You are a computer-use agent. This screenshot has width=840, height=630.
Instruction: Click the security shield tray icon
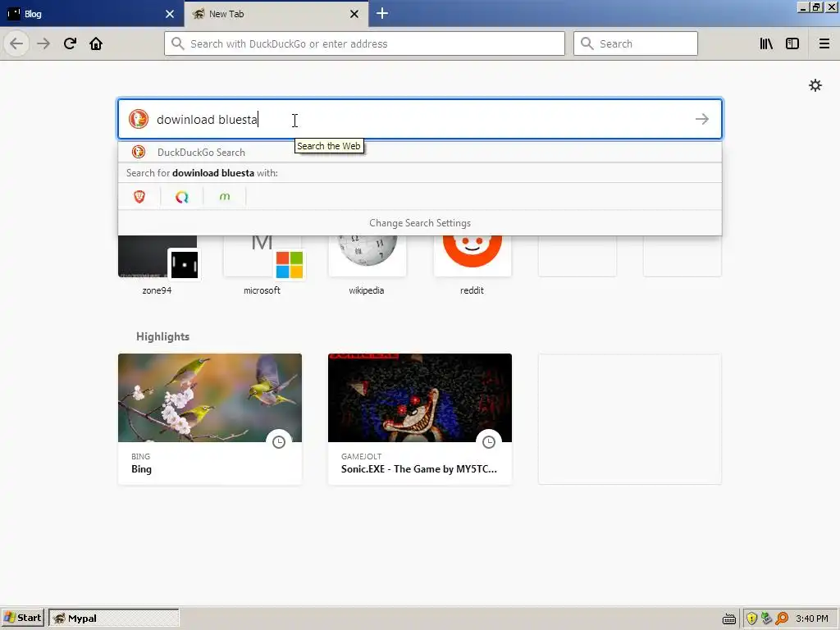tap(751, 619)
